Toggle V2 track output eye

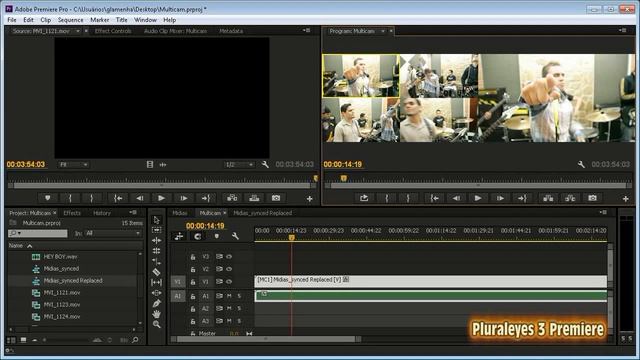click(229, 269)
